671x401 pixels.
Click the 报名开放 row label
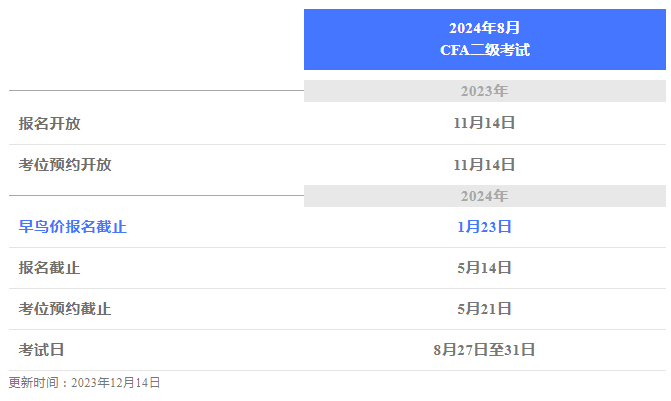coord(50,124)
